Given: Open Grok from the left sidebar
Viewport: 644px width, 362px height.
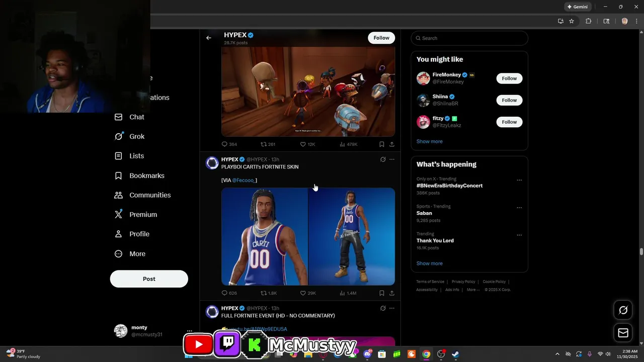Looking at the screenshot, I should (x=130, y=136).
